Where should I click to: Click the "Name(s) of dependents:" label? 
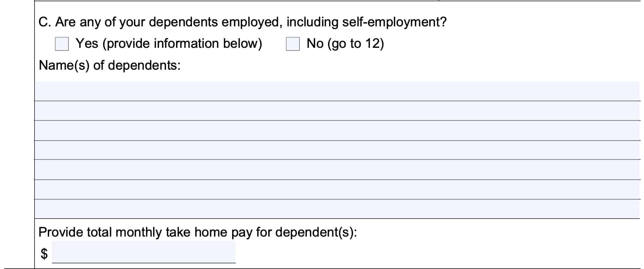pos(109,65)
